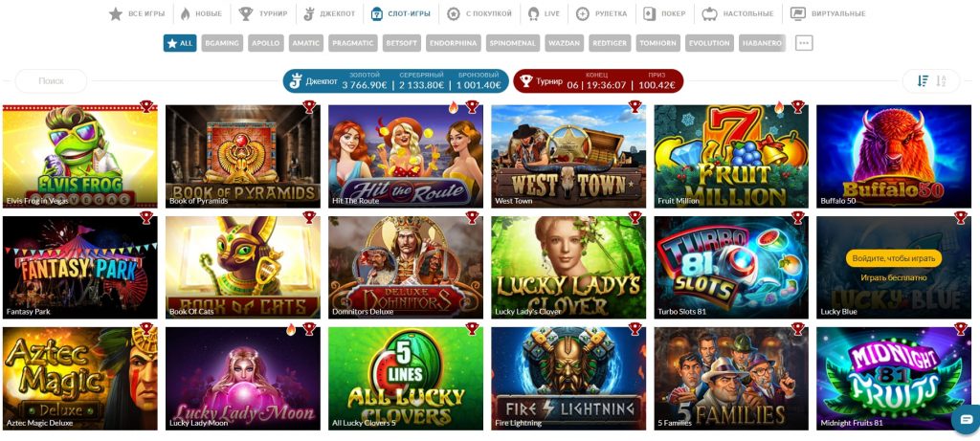Click the jackpot J icon in blue banner
This screenshot has height=441, width=980.
click(296, 81)
